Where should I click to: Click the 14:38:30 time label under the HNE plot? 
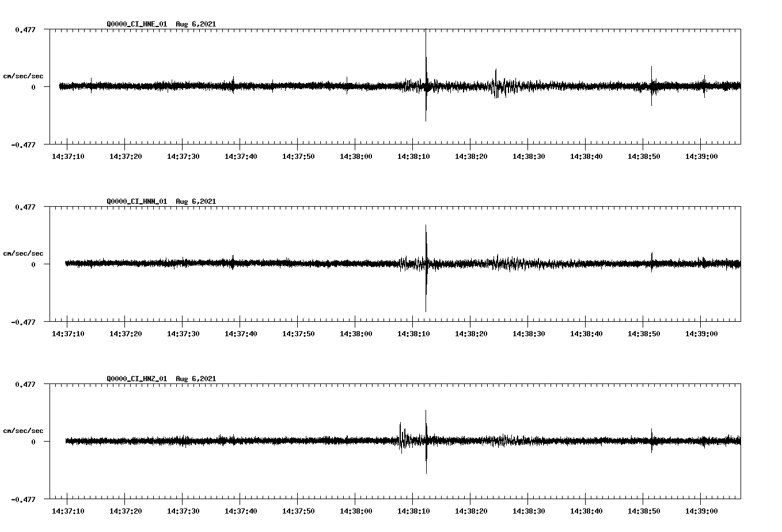529,157
